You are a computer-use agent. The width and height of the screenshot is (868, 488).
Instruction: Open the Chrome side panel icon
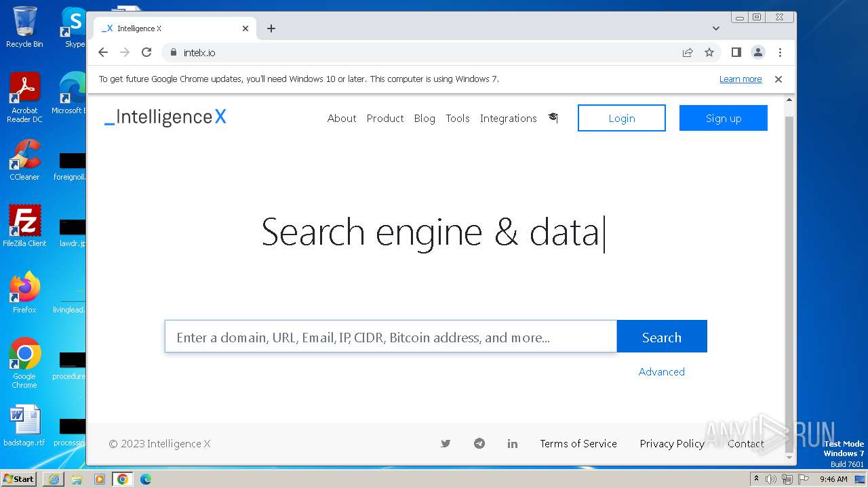click(x=736, y=52)
